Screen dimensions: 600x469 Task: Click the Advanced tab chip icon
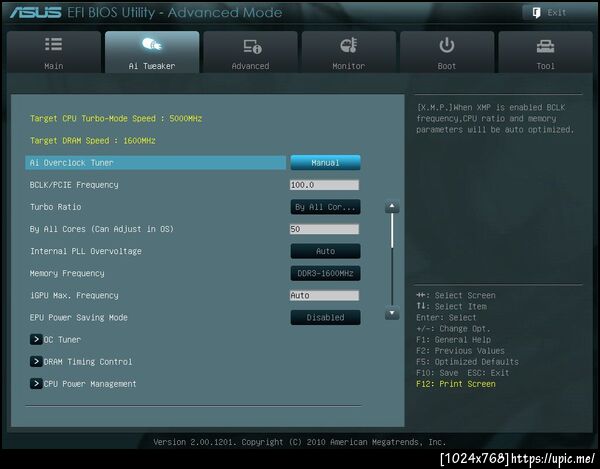tap(252, 46)
